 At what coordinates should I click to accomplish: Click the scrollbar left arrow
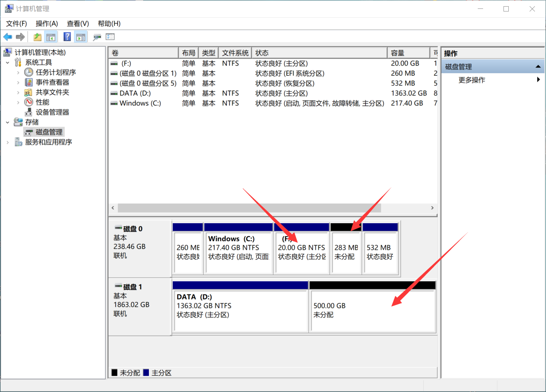pos(113,208)
